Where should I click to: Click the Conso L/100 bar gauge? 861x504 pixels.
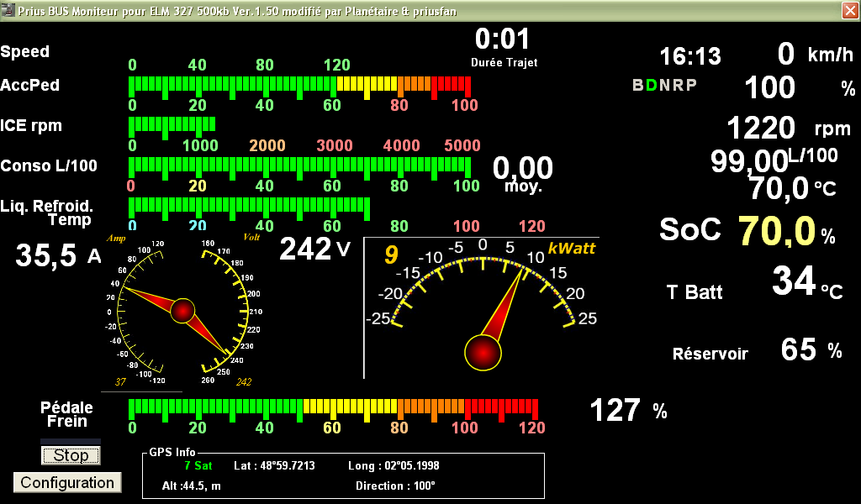[x=298, y=165]
